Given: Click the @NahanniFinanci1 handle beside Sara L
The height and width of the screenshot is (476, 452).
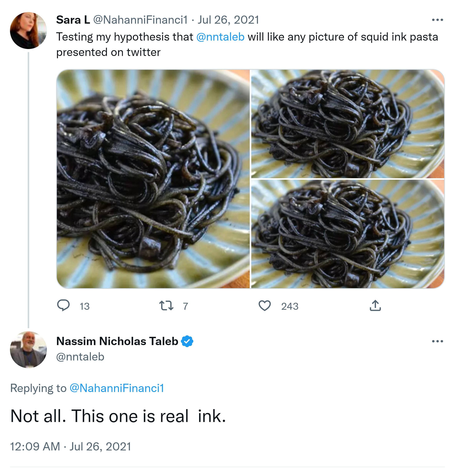Looking at the screenshot, I should 140,20.
